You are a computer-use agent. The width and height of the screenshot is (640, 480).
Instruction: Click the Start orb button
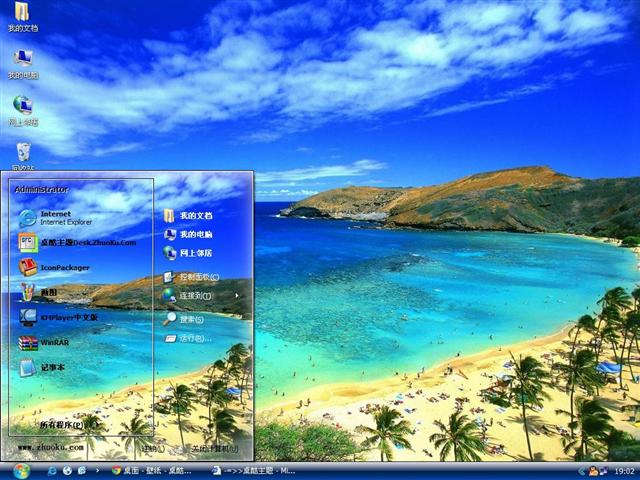coord(21,471)
